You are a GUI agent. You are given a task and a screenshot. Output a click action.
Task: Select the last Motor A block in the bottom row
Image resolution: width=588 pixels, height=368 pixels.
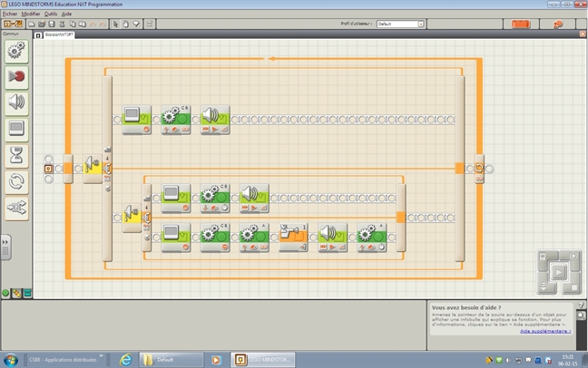(372, 237)
